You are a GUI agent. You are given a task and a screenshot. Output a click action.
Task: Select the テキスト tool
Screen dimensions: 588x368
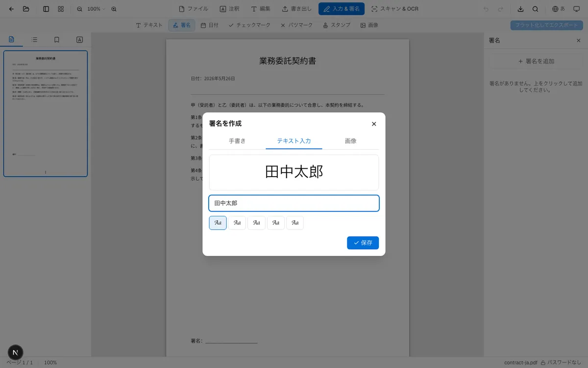[x=149, y=25]
